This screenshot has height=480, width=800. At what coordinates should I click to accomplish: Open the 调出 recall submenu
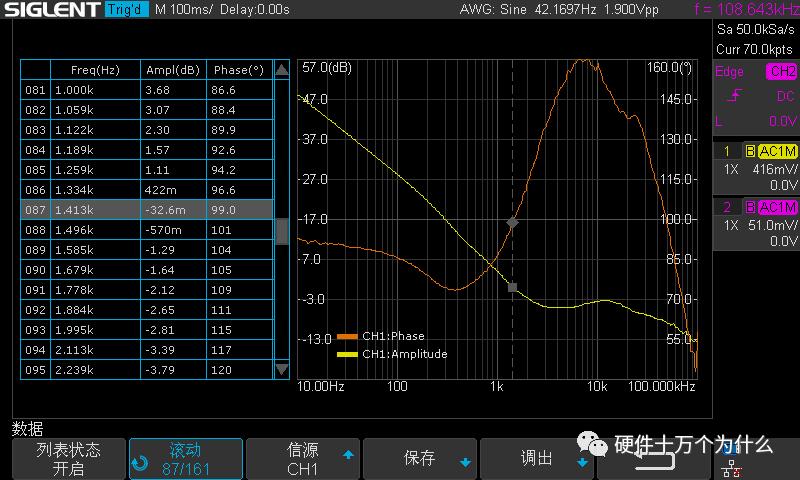537,459
